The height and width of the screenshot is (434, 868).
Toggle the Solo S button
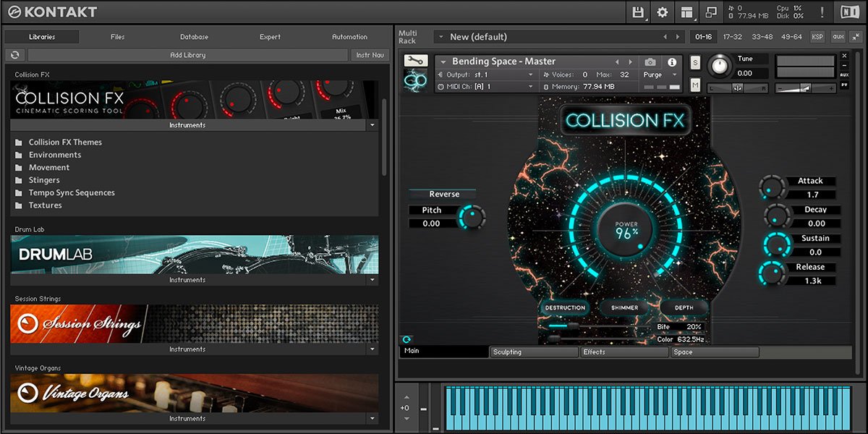click(695, 63)
